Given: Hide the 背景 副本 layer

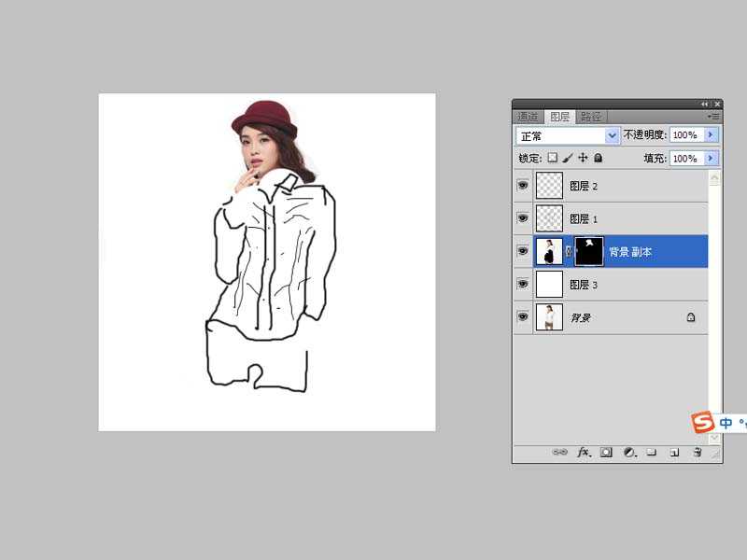Looking at the screenshot, I should click(522, 251).
